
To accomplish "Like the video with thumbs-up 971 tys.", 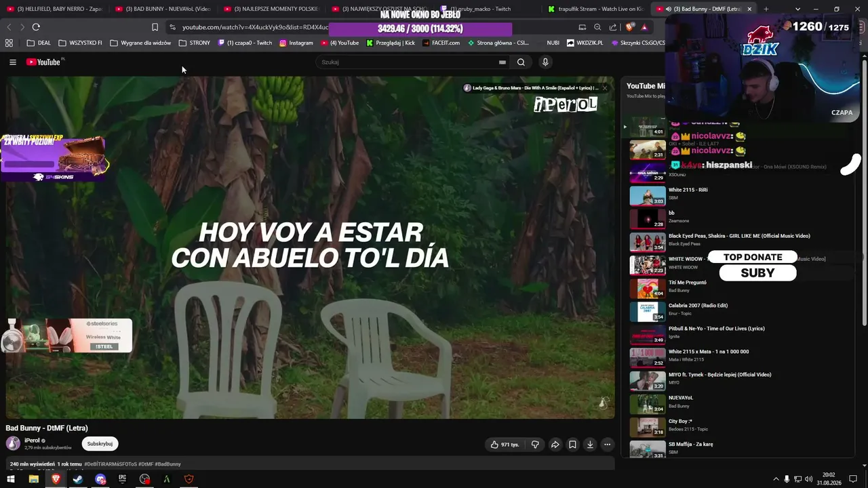I will 505,445.
